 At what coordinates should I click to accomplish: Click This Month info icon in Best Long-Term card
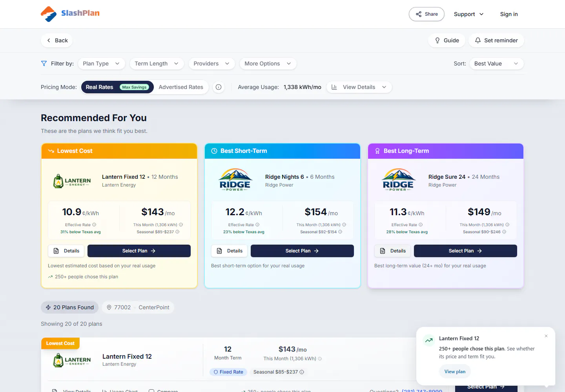pyautogui.click(x=507, y=225)
